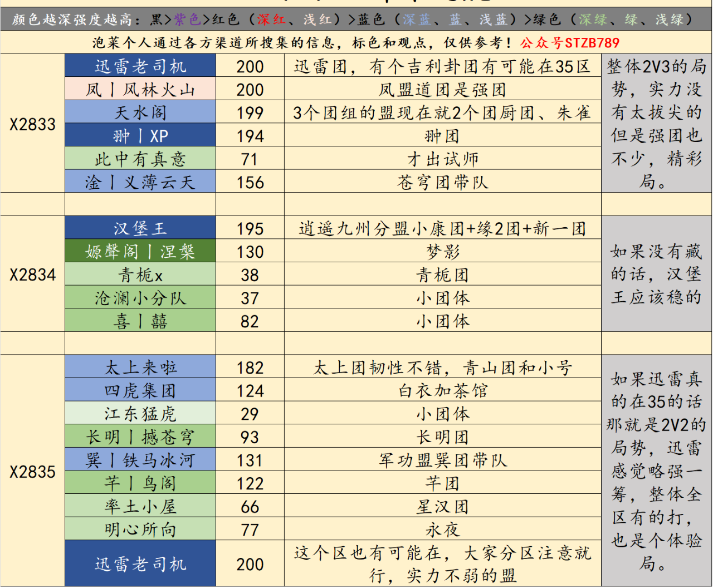Click the 率土小屋 alliance cell
Image resolution: width=713 pixels, height=588 pixels.
point(140,506)
